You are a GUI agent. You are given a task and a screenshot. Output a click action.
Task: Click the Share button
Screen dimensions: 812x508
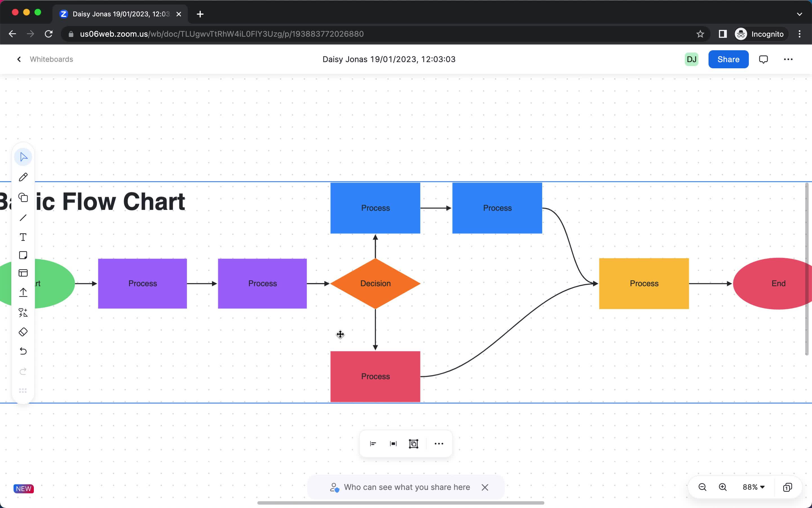729,60
